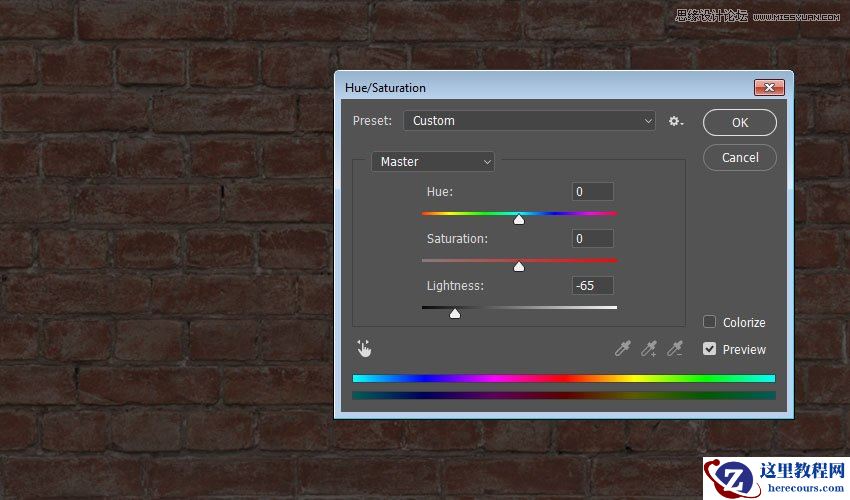This screenshot has width=850, height=500.
Task: Select the Add to Sample eyedropper
Action: point(648,348)
